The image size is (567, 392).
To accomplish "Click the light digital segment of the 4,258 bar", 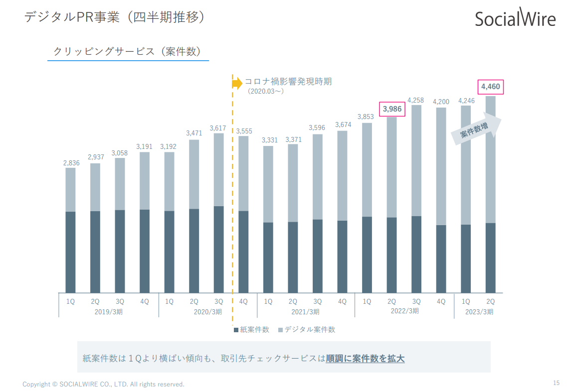I will point(416,160).
